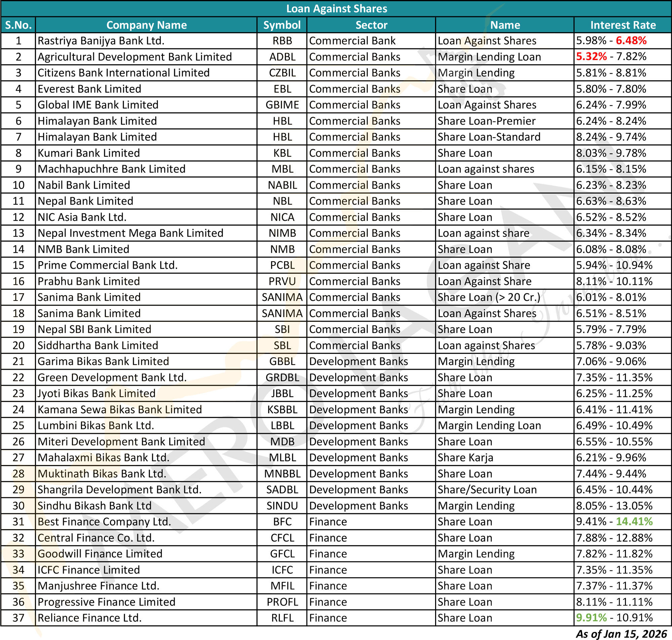Image resolution: width=672 pixels, height=640 pixels.
Task: Select the Symbol column header
Action: pos(282,25)
